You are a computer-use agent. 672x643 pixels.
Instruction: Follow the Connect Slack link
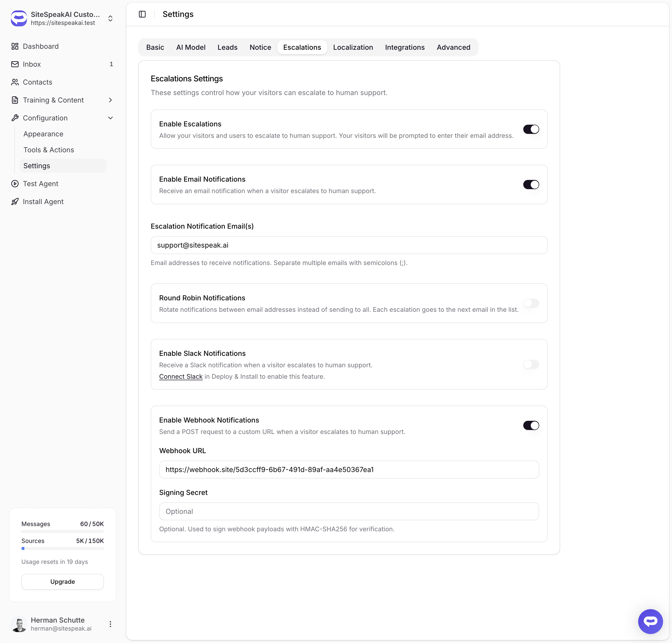click(181, 376)
